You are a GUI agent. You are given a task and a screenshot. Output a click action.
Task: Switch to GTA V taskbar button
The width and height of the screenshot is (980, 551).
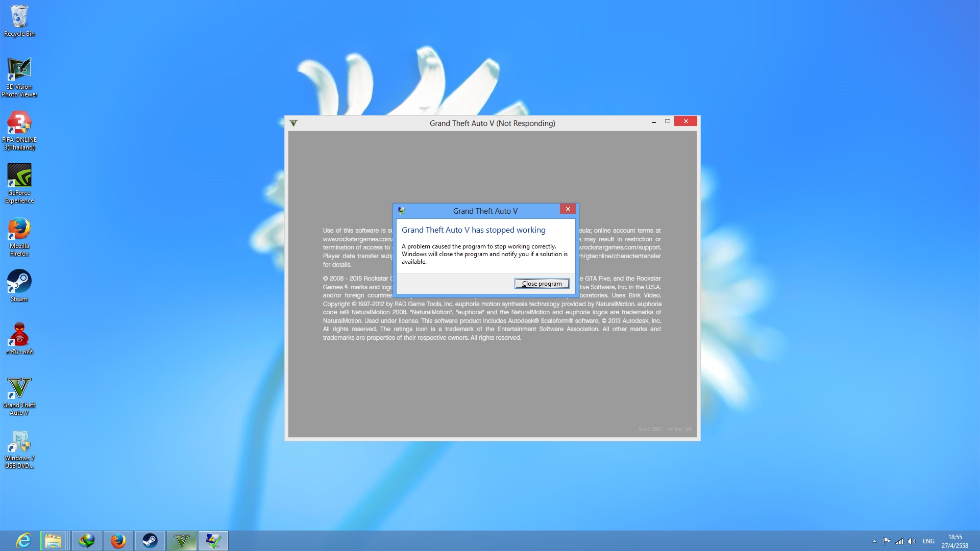[182, 541]
